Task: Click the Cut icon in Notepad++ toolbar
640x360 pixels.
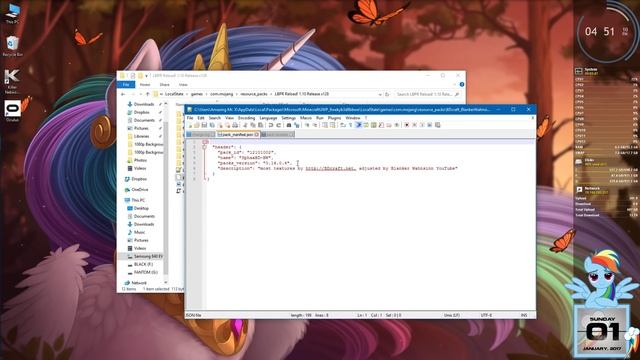Action: tap(245, 125)
